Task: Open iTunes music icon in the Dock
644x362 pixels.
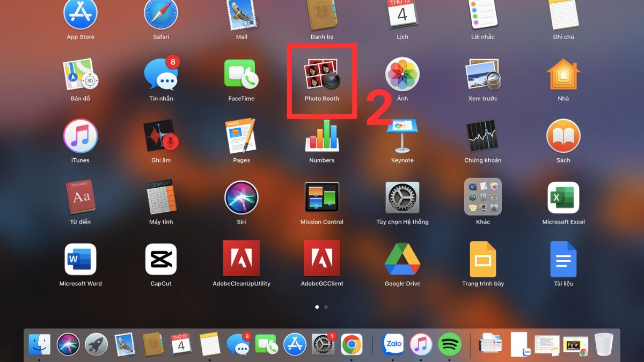Action: [x=421, y=344]
